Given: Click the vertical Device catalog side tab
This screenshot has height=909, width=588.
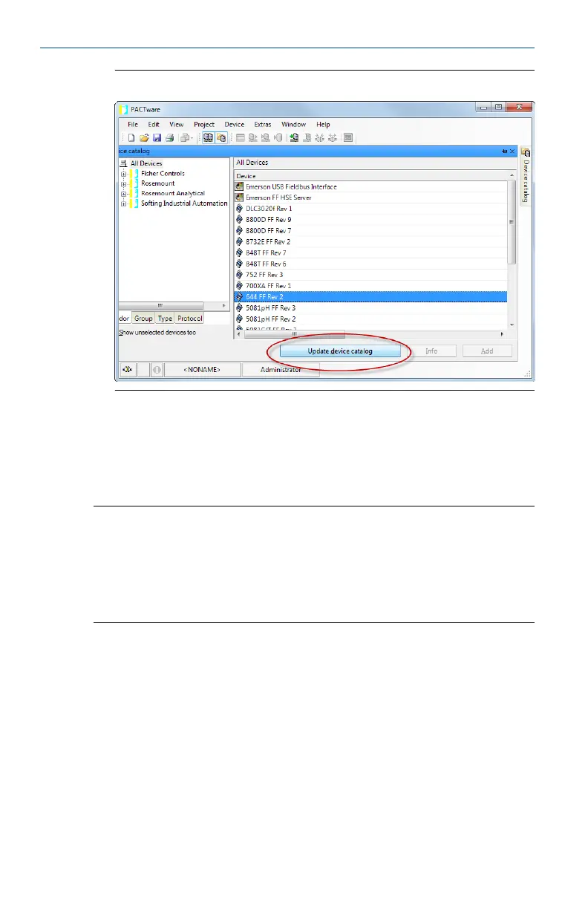Looking at the screenshot, I should click(526, 176).
